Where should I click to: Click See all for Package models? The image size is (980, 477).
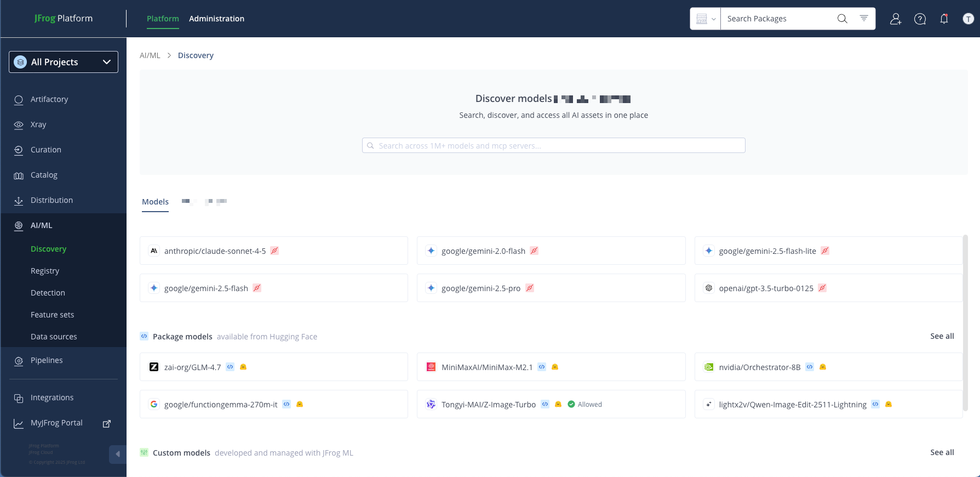pyautogui.click(x=942, y=336)
